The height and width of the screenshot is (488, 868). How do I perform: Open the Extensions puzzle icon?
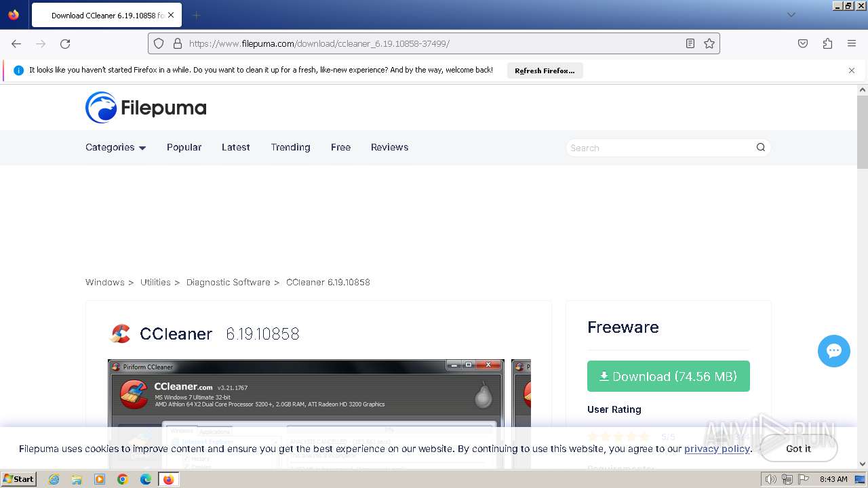coord(827,43)
